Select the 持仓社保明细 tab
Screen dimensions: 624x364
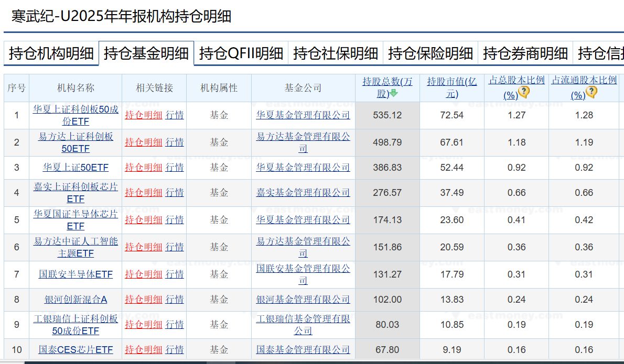click(x=336, y=53)
